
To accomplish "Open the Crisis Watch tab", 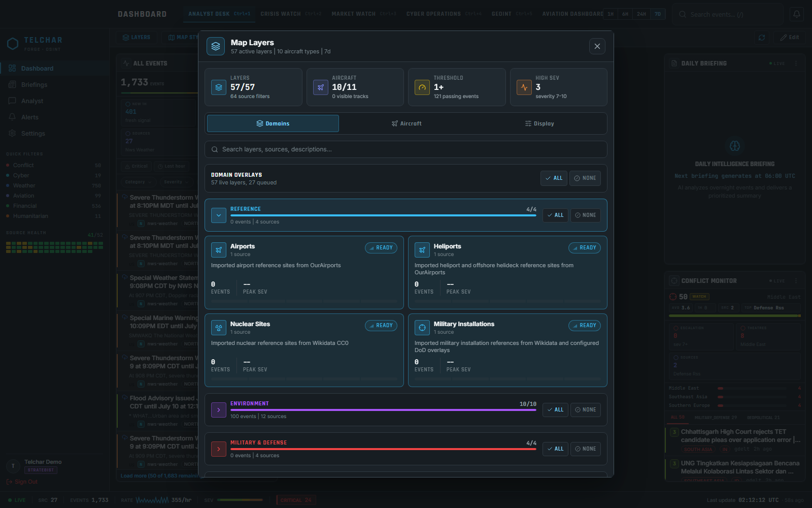I will coord(291,14).
